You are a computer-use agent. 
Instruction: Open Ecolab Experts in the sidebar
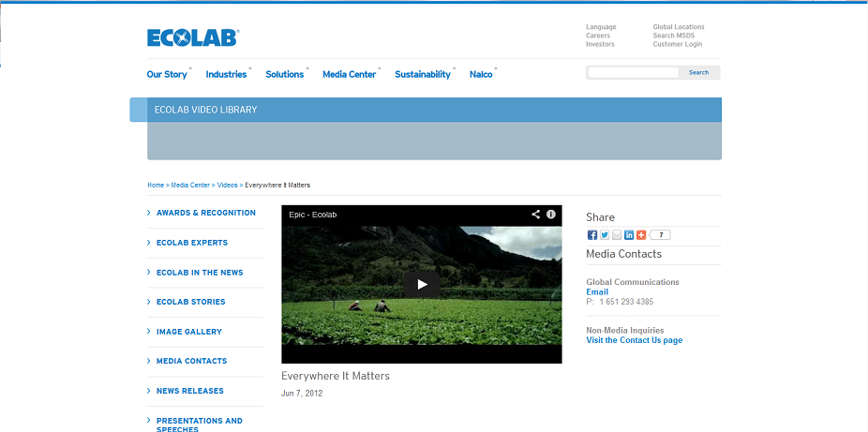[x=192, y=243]
